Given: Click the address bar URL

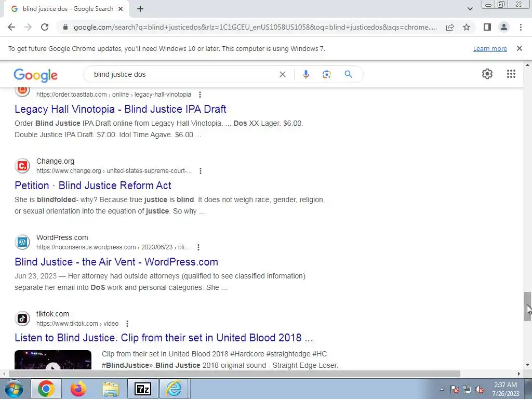Looking at the screenshot, I should (x=255, y=27).
